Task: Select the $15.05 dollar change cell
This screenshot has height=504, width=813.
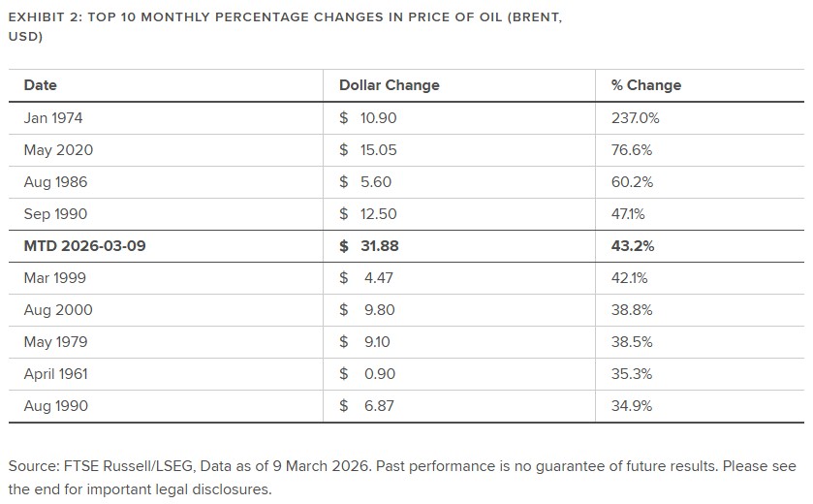Action: [368, 150]
